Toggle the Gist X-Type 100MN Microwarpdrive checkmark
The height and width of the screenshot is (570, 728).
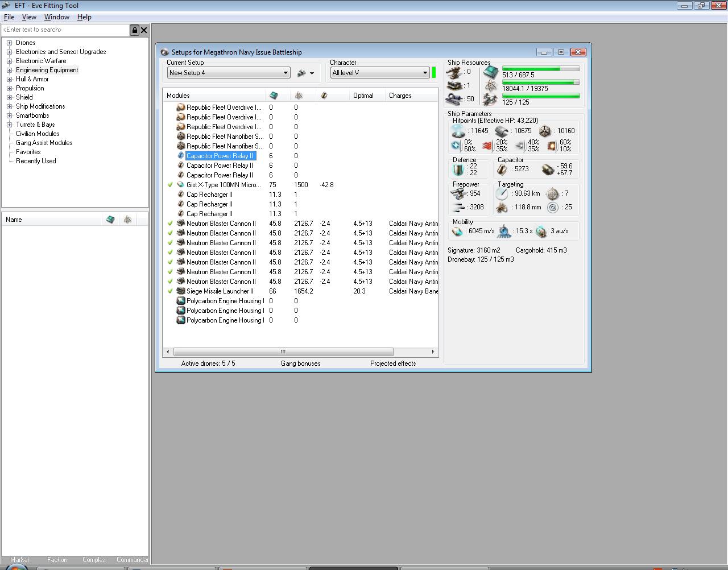[x=170, y=185]
